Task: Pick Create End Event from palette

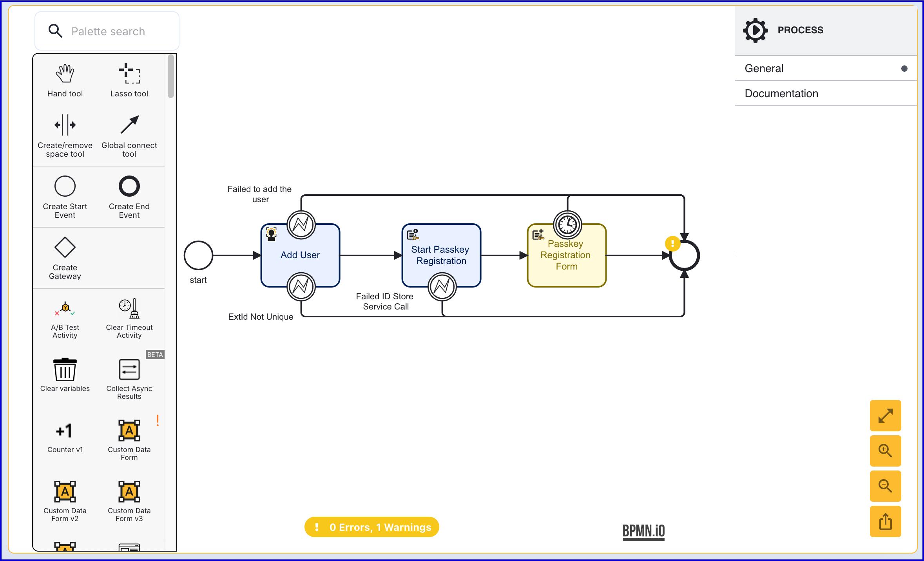Action: click(129, 197)
